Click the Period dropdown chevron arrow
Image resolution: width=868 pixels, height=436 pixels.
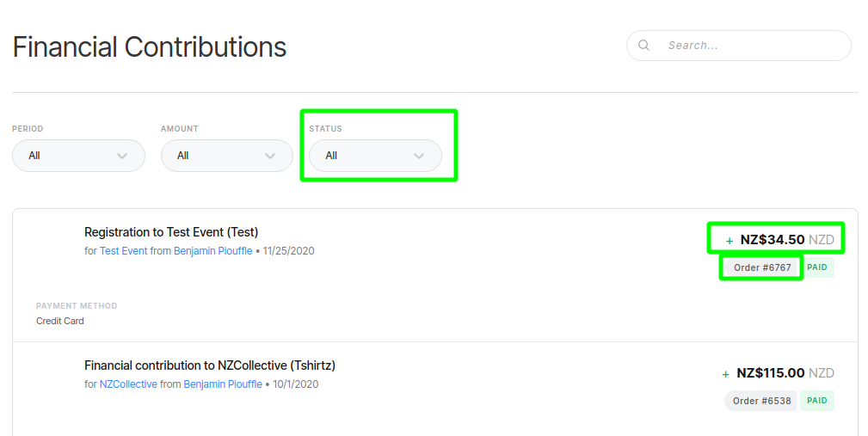(122, 156)
